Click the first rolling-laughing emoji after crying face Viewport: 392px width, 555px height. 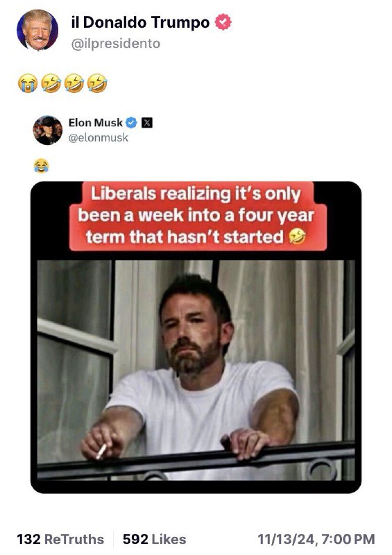pyautogui.click(x=51, y=83)
